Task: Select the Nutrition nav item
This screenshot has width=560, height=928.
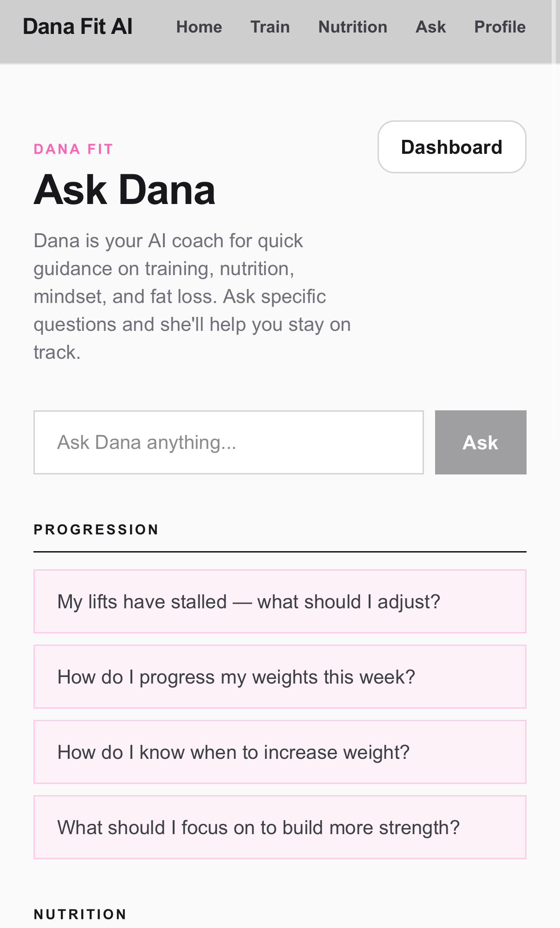Action: (x=352, y=27)
